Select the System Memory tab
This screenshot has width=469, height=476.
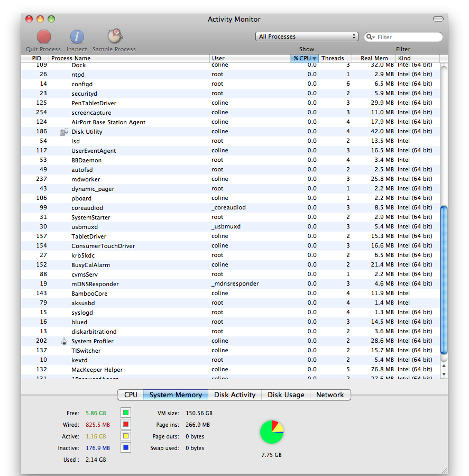click(176, 395)
